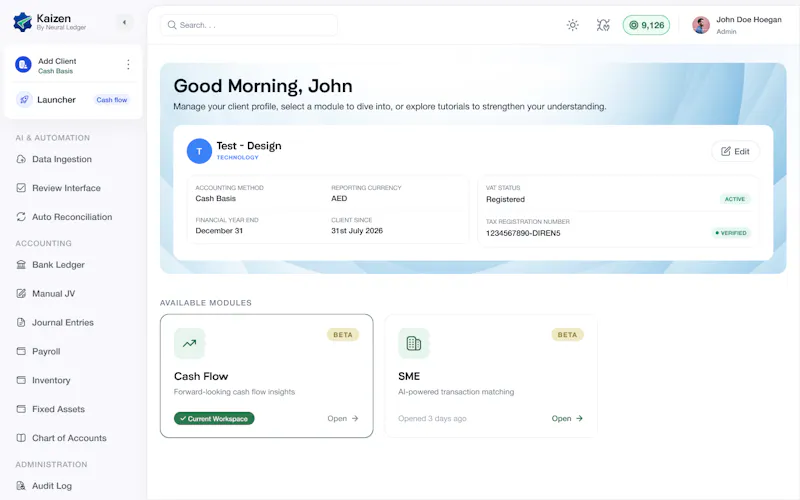
Task: Click the VERIFIED badge
Action: coord(731,233)
